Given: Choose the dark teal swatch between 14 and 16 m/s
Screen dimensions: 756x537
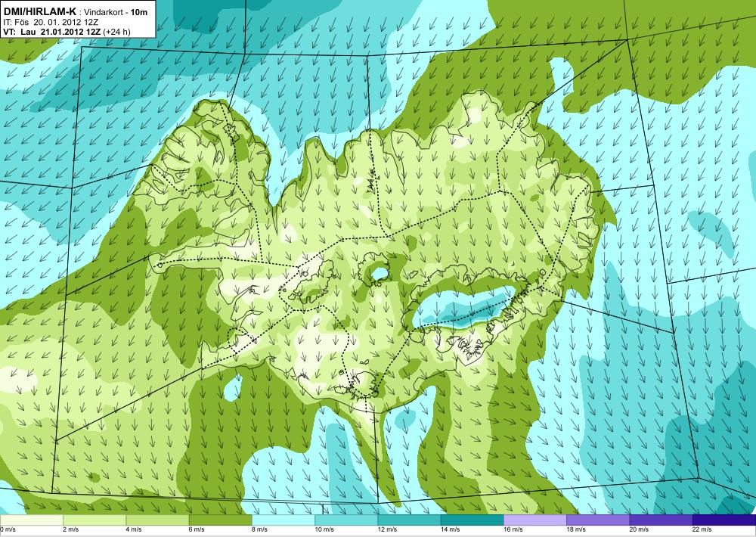Looking at the screenshot, I should [472, 520].
